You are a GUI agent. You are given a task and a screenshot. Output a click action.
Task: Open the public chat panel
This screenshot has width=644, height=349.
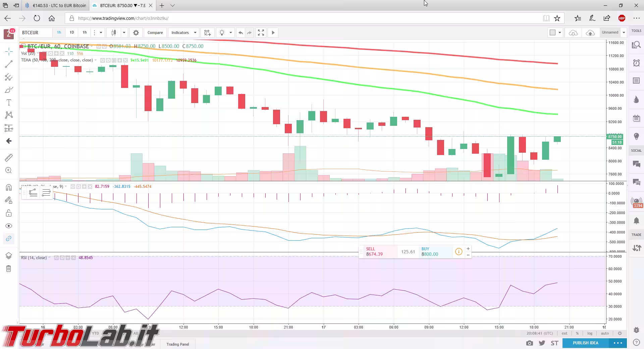point(636,164)
